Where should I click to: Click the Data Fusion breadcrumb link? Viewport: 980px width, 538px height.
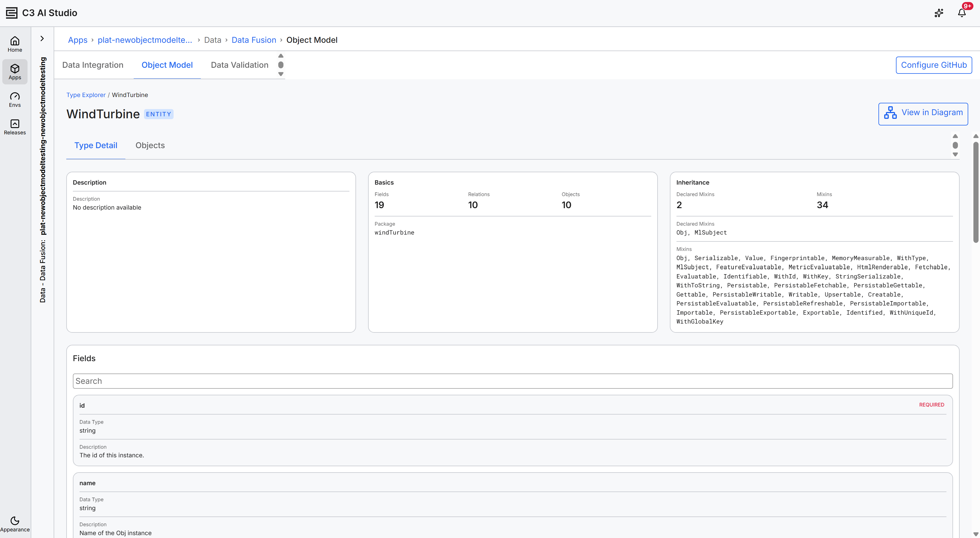pyautogui.click(x=254, y=40)
